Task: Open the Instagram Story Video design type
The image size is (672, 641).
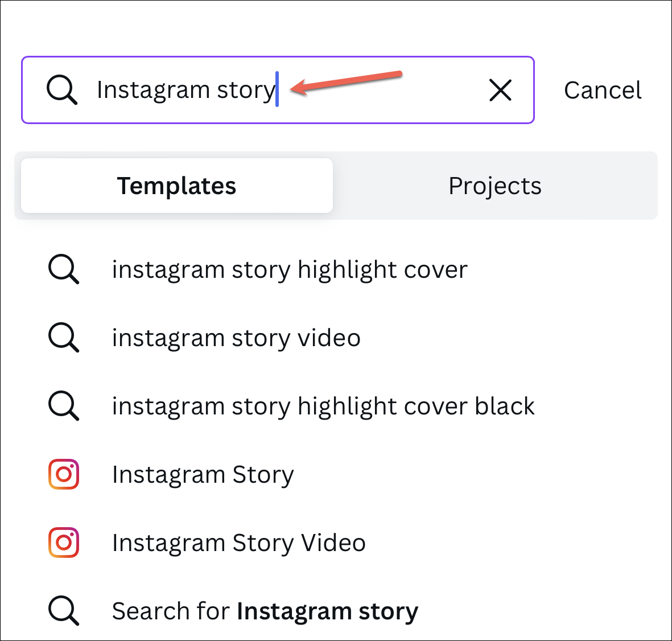Action: coord(239,543)
